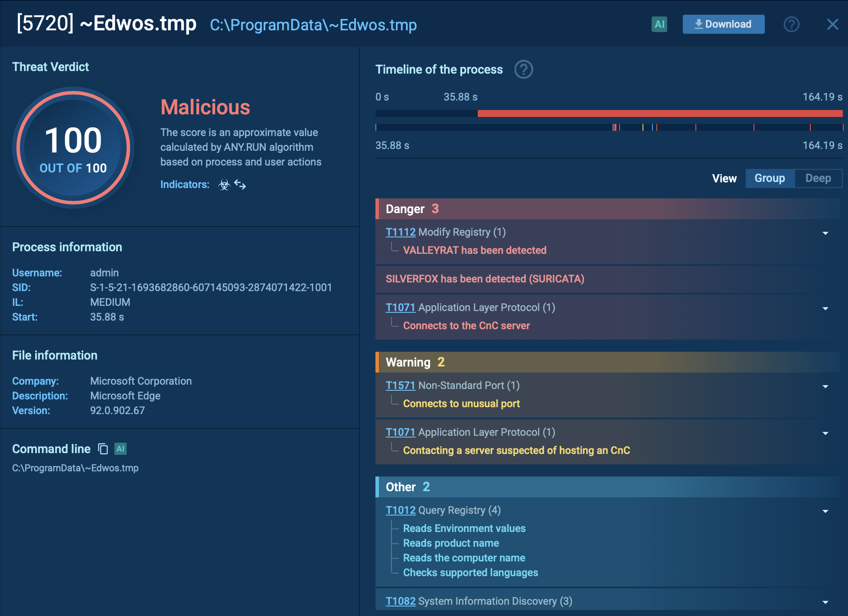Select Reads Environment values item
848x616 pixels.
pyautogui.click(x=464, y=528)
